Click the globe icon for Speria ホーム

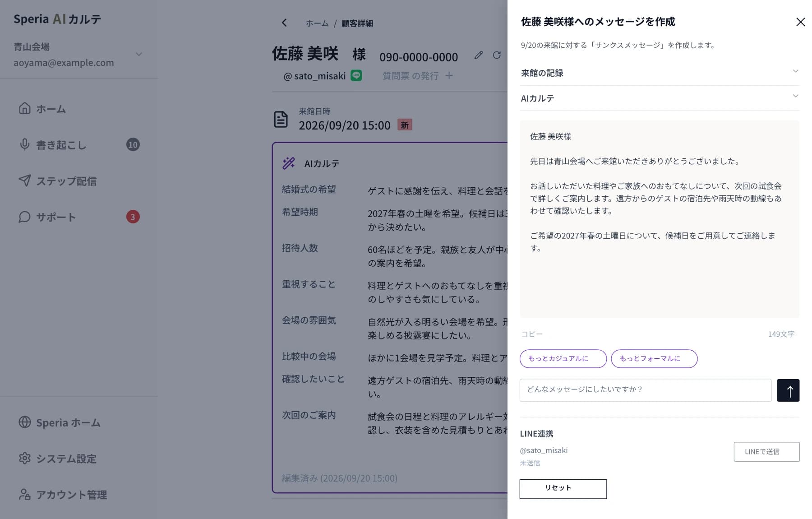pos(25,422)
